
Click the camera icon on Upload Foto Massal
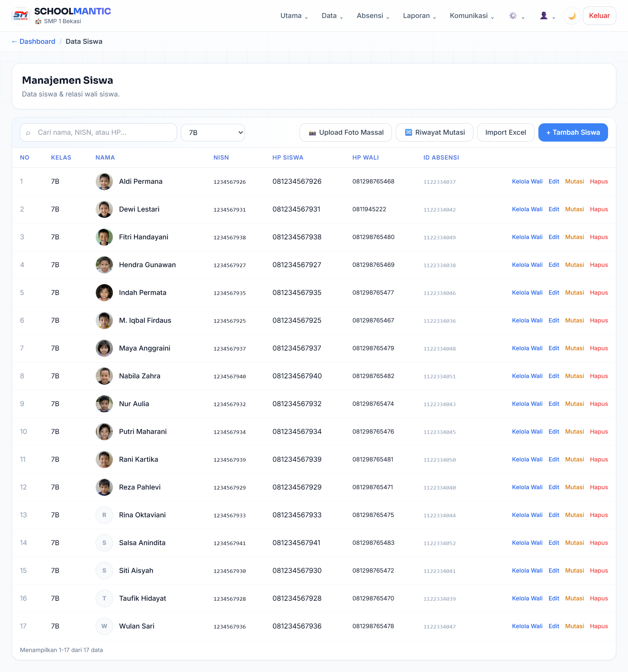tap(312, 133)
